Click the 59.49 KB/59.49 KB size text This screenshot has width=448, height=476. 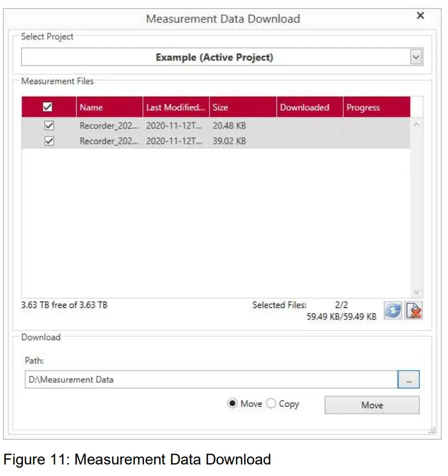coord(341,317)
